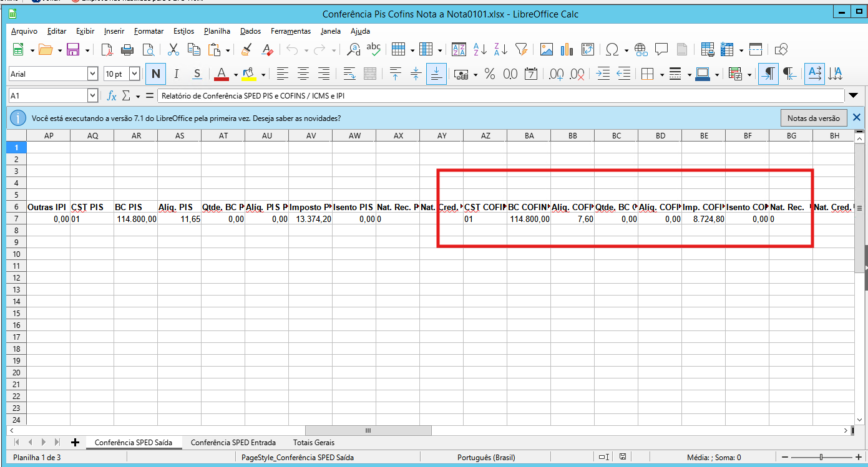Insert a chart using the bar chart icon
This screenshot has width=868, height=467.
[x=567, y=50]
